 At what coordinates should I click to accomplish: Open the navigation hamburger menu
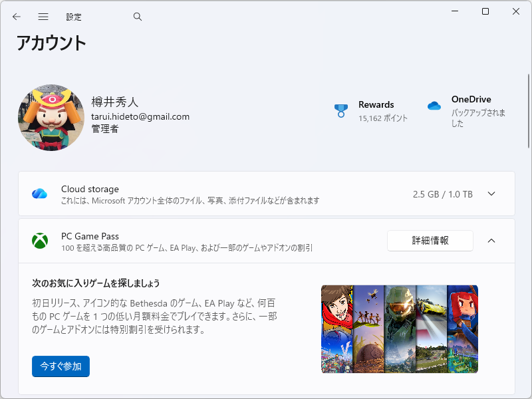pyautogui.click(x=43, y=16)
